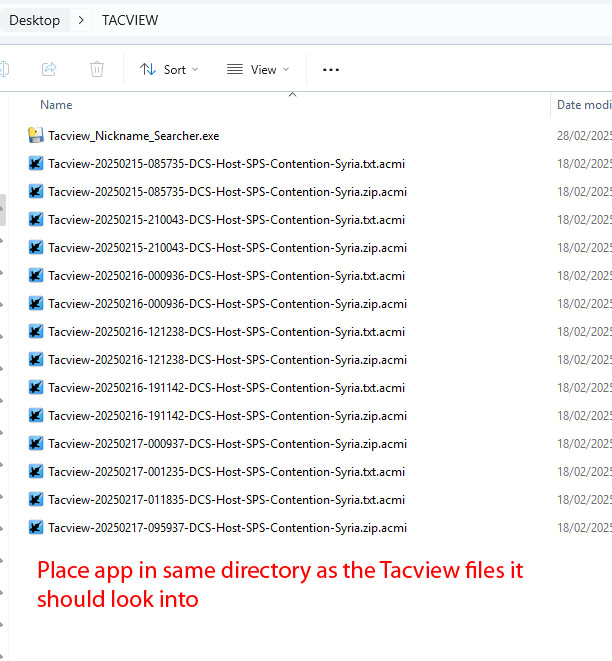Click the icon of Tacview-20250215-085735 txt.acmi file
The width and height of the screenshot is (612, 661).
point(36,164)
